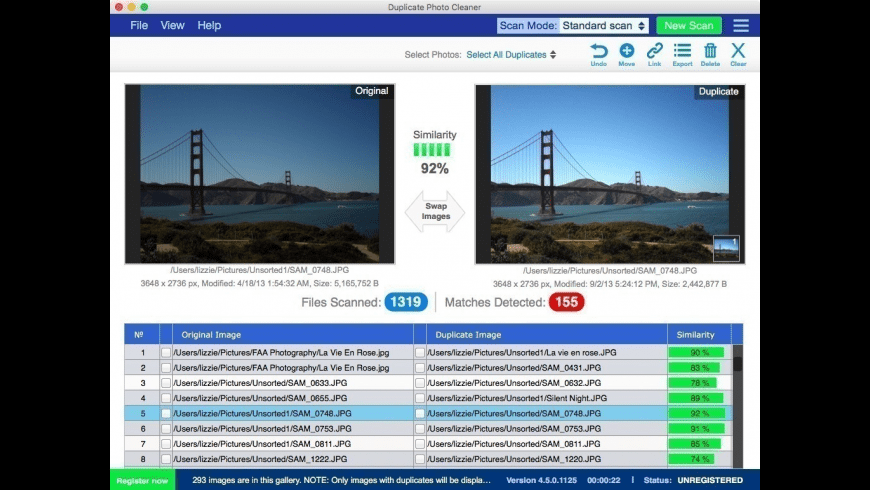Click the 74 % similarity bar
Screen dimensions: 870x490
pos(691,459)
